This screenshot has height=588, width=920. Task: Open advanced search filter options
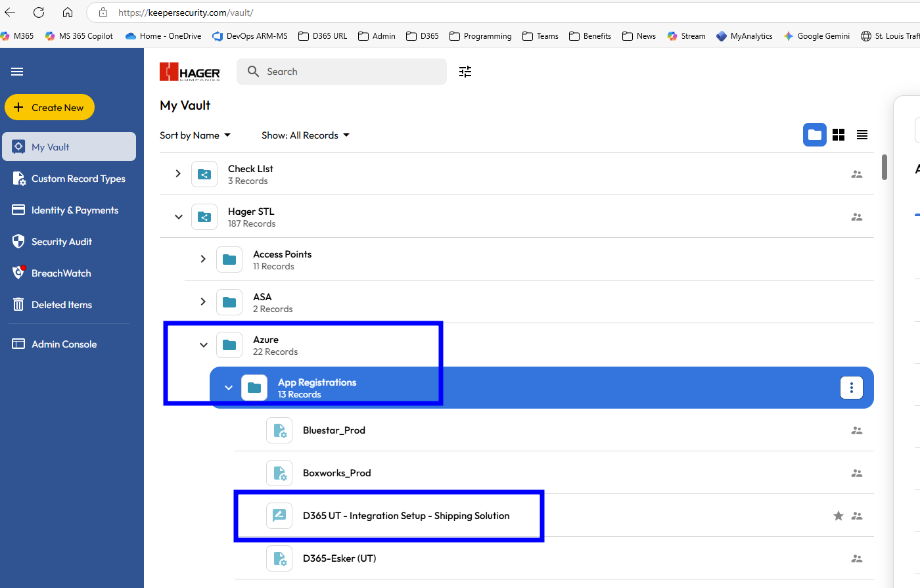tap(465, 72)
